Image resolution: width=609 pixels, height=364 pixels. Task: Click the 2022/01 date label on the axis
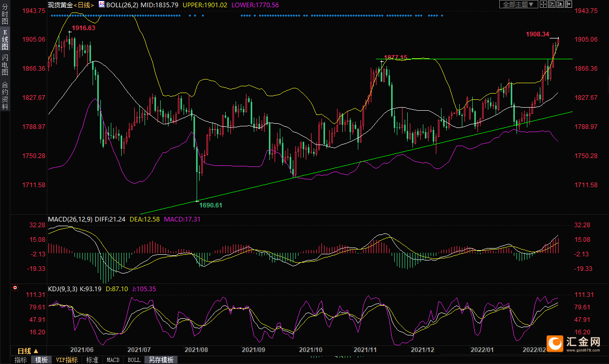point(482,350)
